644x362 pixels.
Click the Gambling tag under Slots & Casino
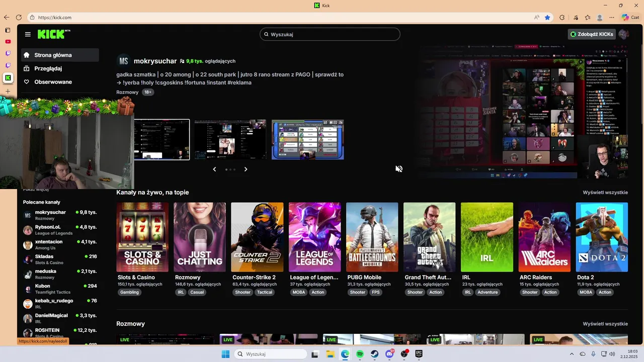click(x=129, y=292)
